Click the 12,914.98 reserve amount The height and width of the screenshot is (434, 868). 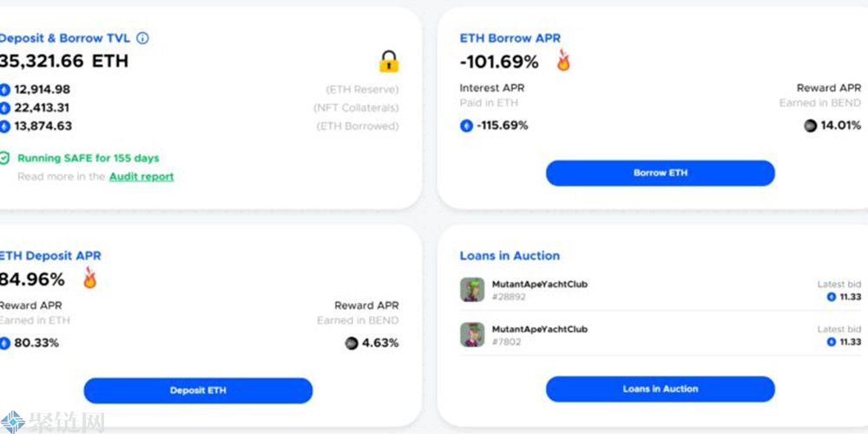pyautogui.click(x=42, y=89)
